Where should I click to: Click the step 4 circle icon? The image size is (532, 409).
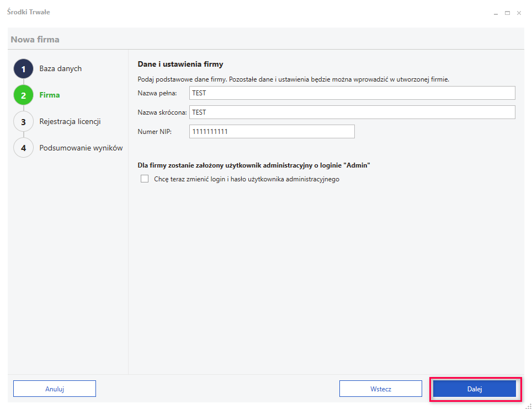coord(23,148)
